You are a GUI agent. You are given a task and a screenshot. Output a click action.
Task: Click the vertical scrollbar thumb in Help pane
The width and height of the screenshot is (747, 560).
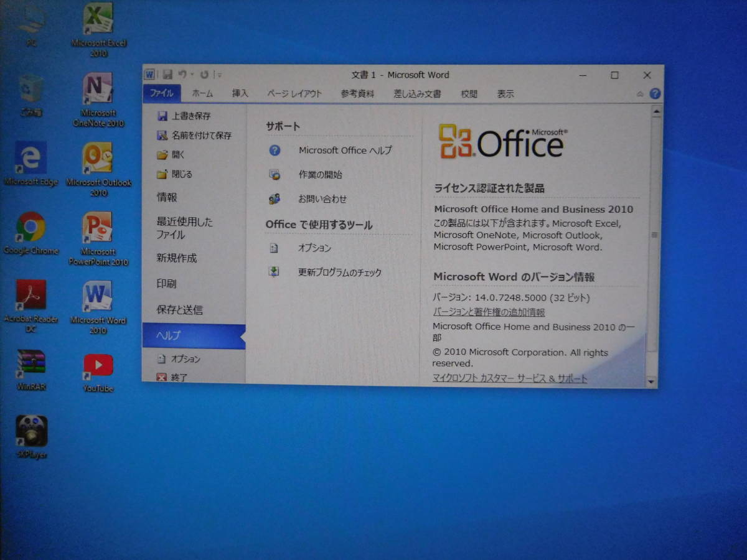654,235
